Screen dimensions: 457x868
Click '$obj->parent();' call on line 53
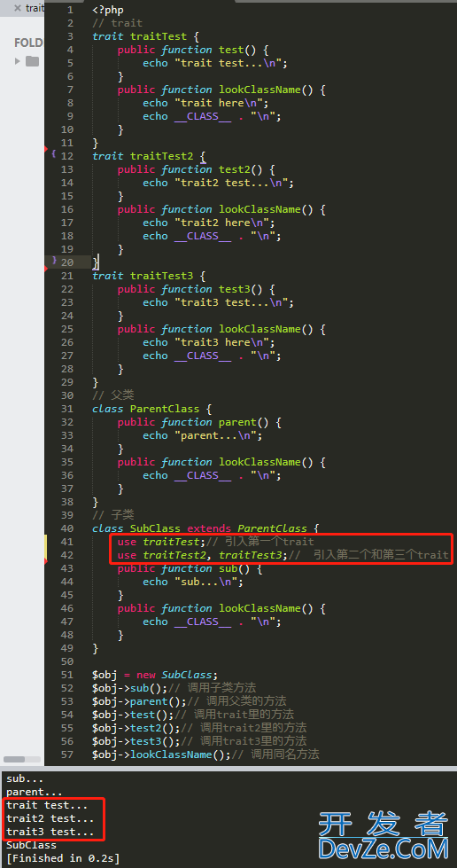(139, 701)
